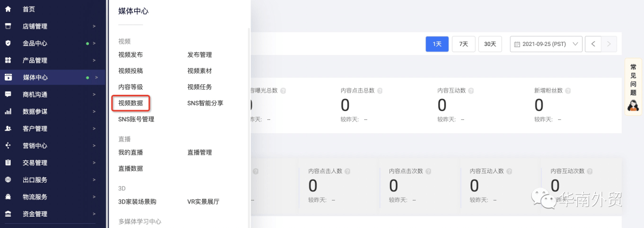This screenshot has height=228, width=644.
Task: Open 视频投稿 in the media menu
Action: [x=131, y=70]
